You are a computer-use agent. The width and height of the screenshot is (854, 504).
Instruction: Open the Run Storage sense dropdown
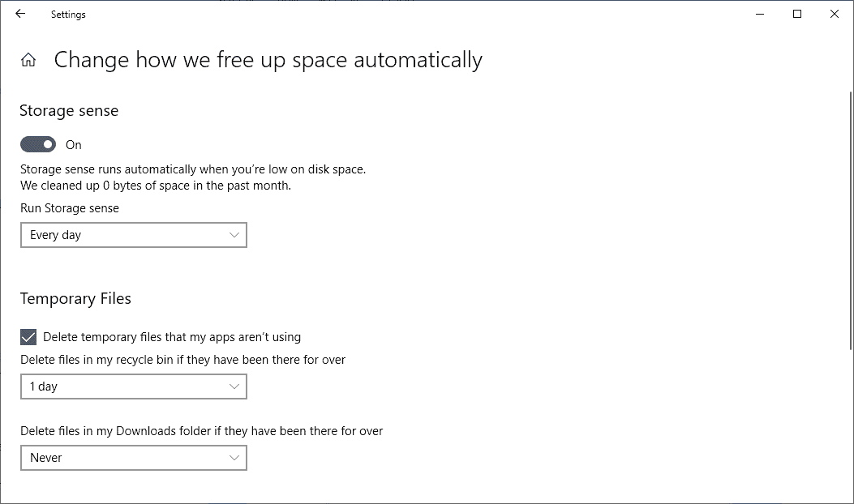133,235
